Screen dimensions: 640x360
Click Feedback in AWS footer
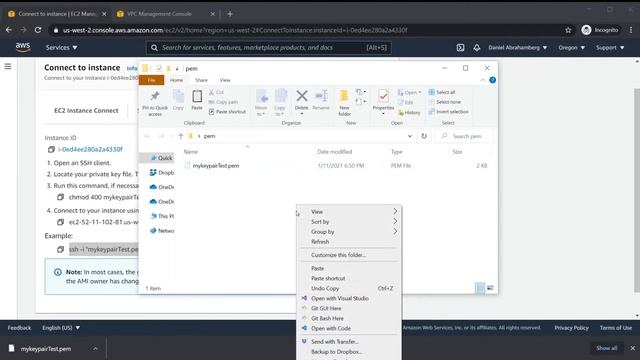[x=19, y=328]
